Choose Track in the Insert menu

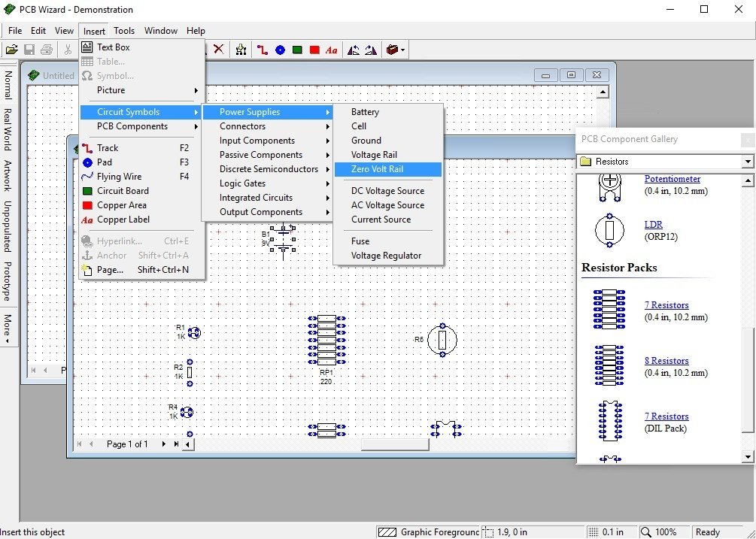pyautogui.click(x=141, y=148)
